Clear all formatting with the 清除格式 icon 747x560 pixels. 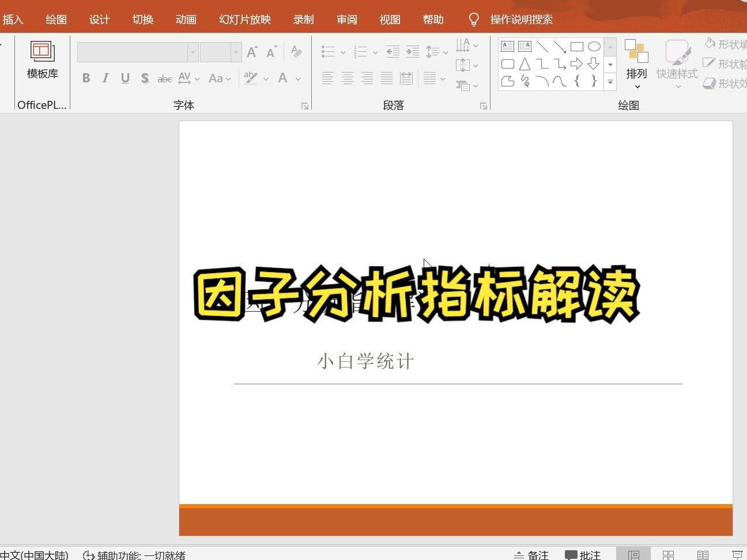(296, 51)
